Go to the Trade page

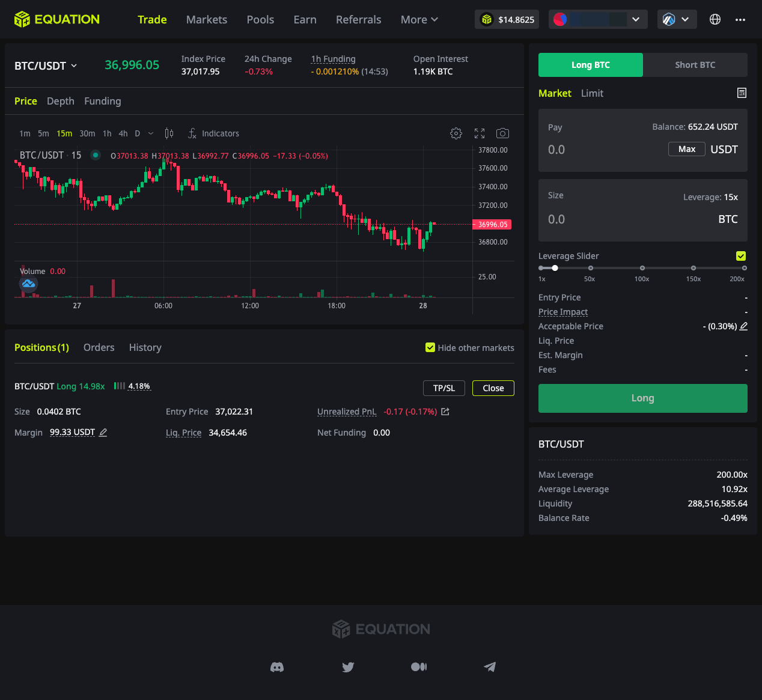click(152, 19)
